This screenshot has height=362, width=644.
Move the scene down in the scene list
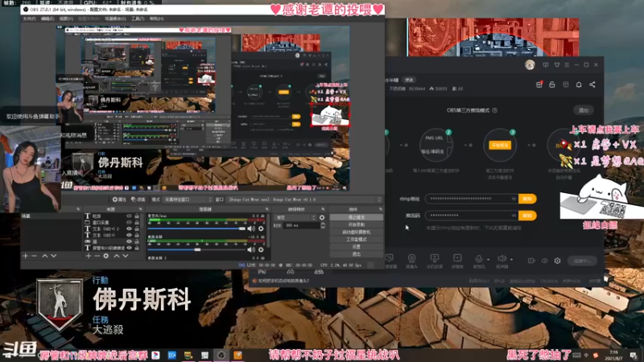click(x=53, y=256)
